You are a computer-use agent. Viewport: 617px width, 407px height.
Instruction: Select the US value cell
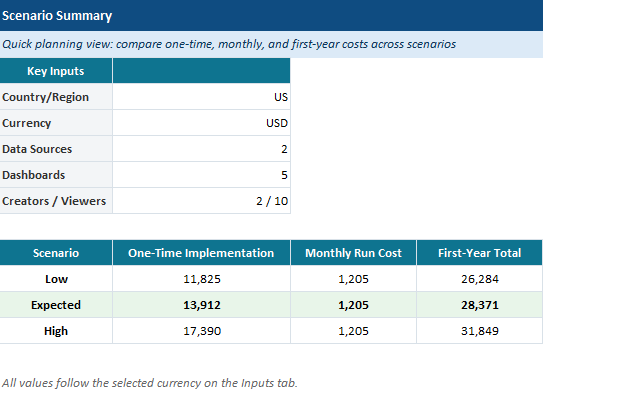[201, 97]
